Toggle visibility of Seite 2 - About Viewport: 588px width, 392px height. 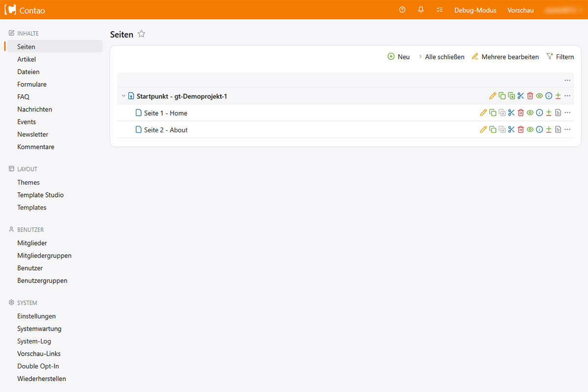pyautogui.click(x=530, y=129)
